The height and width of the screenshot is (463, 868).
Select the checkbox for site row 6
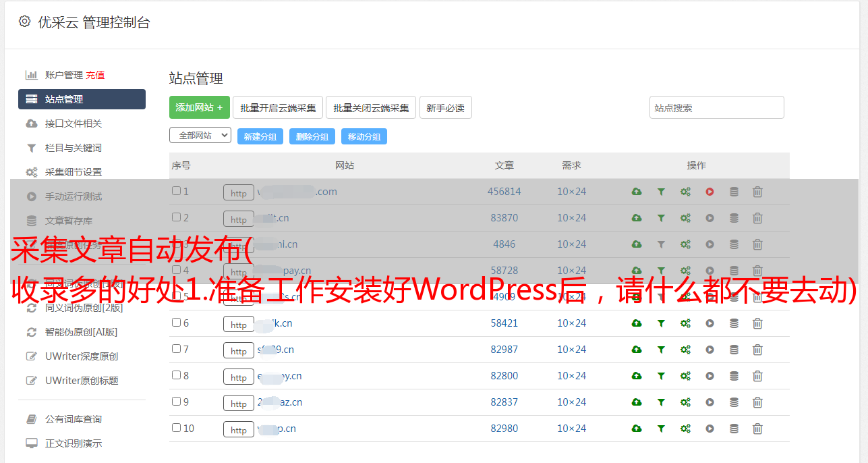tap(176, 323)
